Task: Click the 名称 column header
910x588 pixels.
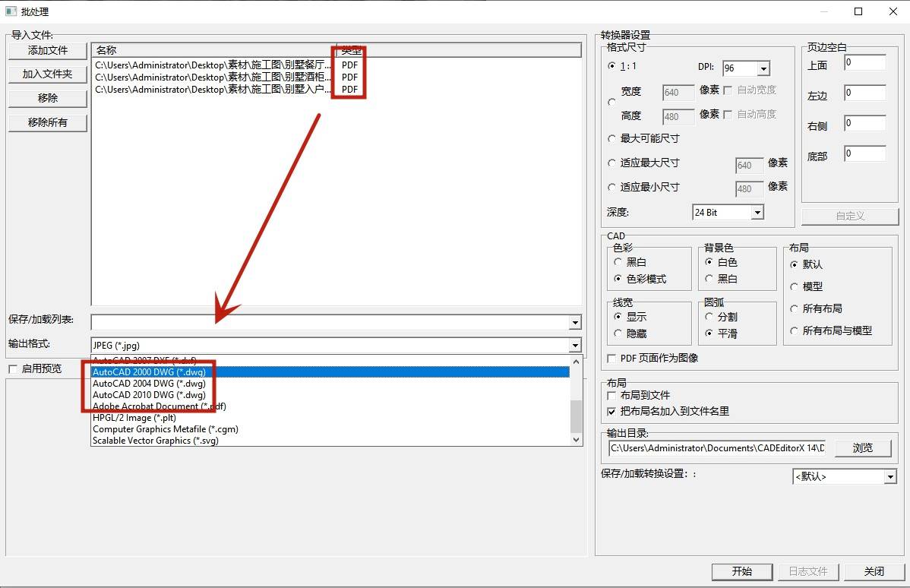Action: click(x=213, y=50)
